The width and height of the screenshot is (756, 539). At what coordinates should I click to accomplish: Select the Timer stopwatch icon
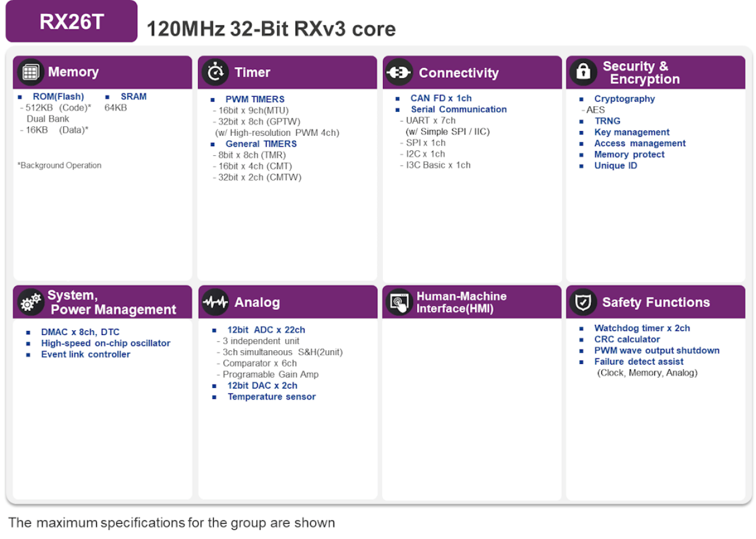pyautogui.click(x=215, y=71)
